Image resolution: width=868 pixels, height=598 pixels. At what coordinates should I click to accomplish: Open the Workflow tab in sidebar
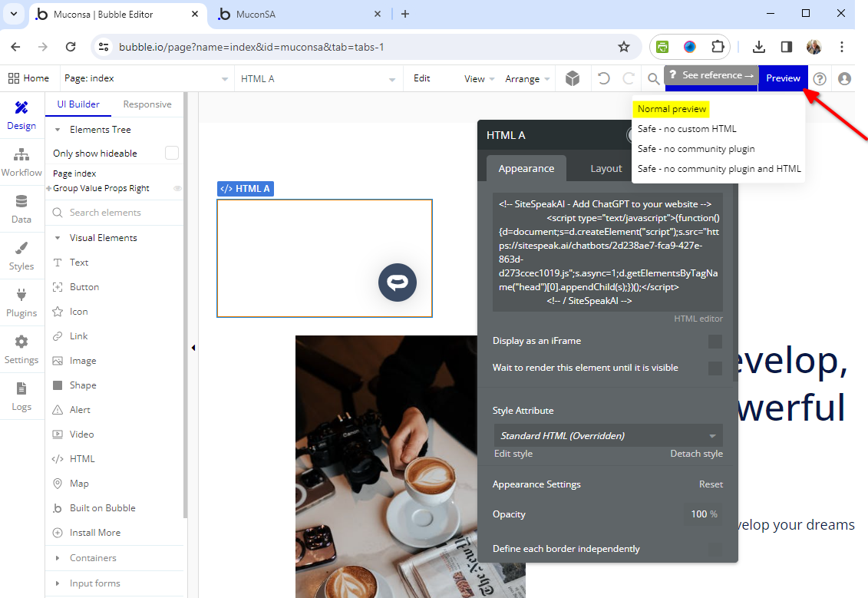click(21, 161)
